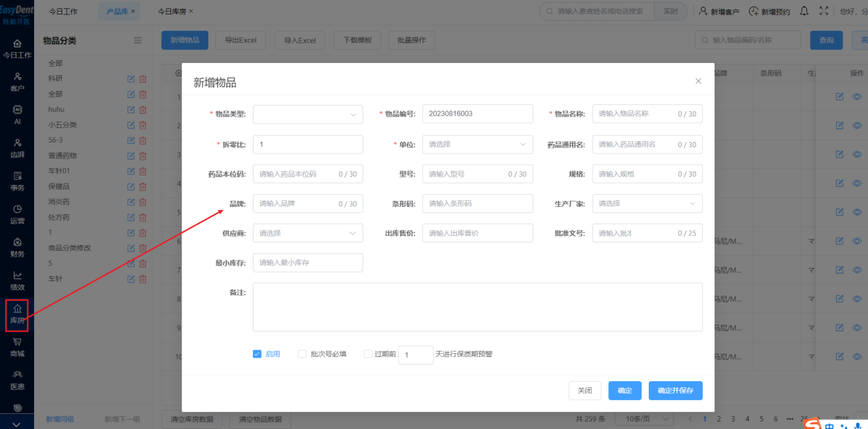Click the 物品分类 panel menu icon
This screenshot has height=429, width=868.
(138, 40)
